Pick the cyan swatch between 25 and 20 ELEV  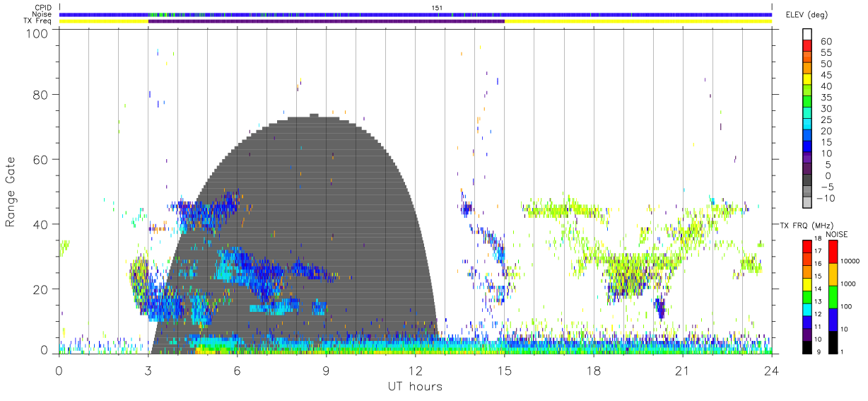pos(809,123)
